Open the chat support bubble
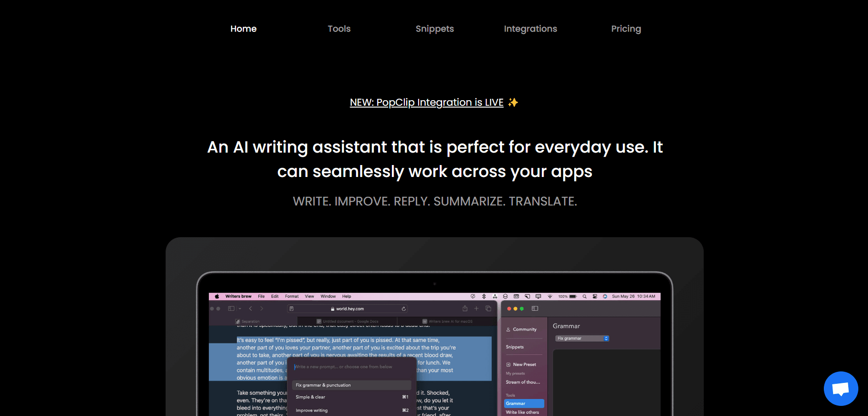Viewport: 868px width, 416px height. pos(840,388)
